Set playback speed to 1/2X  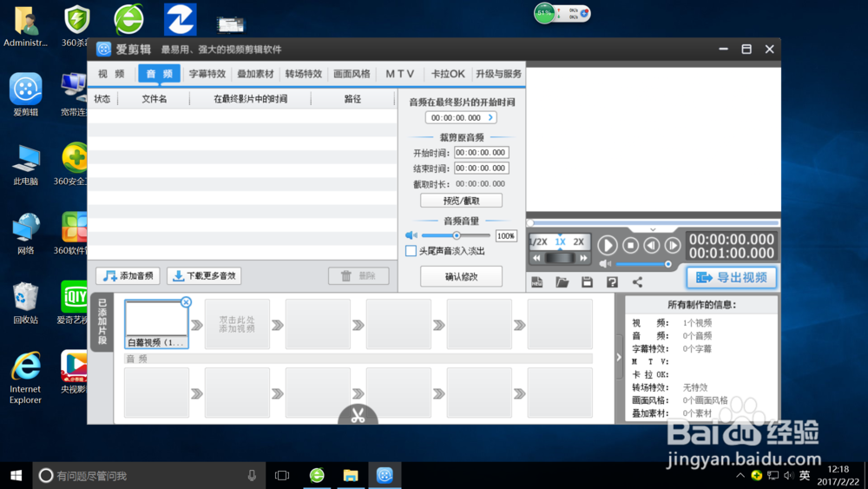click(x=538, y=242)
